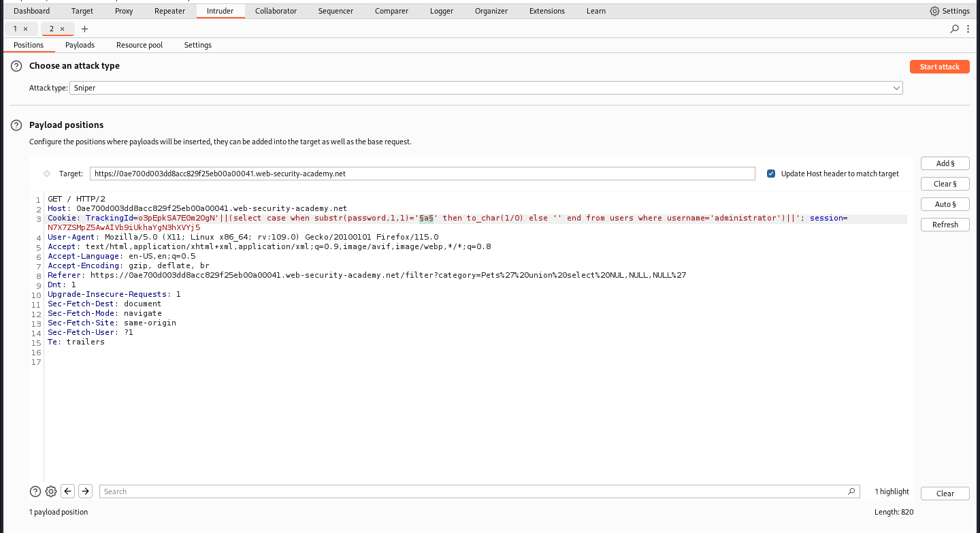Open help for Choose an attack type

pyautogui.click(x=16, y=66)
